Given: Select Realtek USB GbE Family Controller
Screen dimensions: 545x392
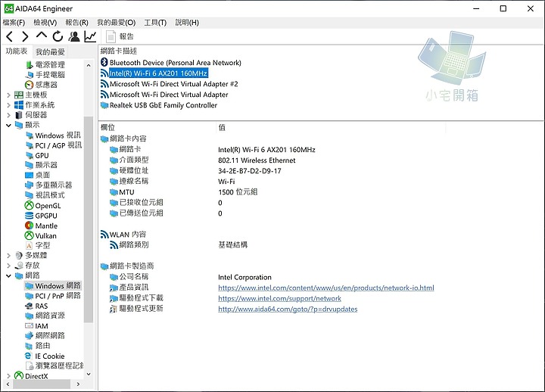Looking at the screenshot, I should coord(163,105).
